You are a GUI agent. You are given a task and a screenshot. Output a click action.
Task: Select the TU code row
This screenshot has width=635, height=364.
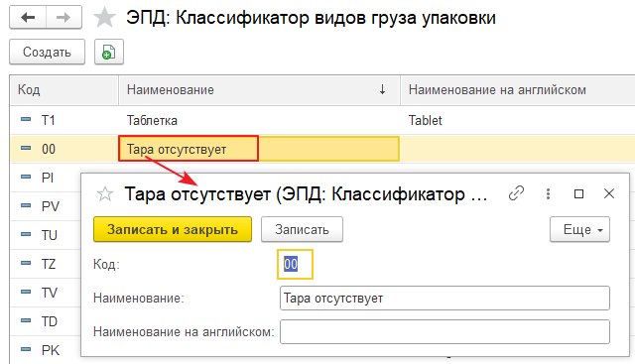[50, 235]
